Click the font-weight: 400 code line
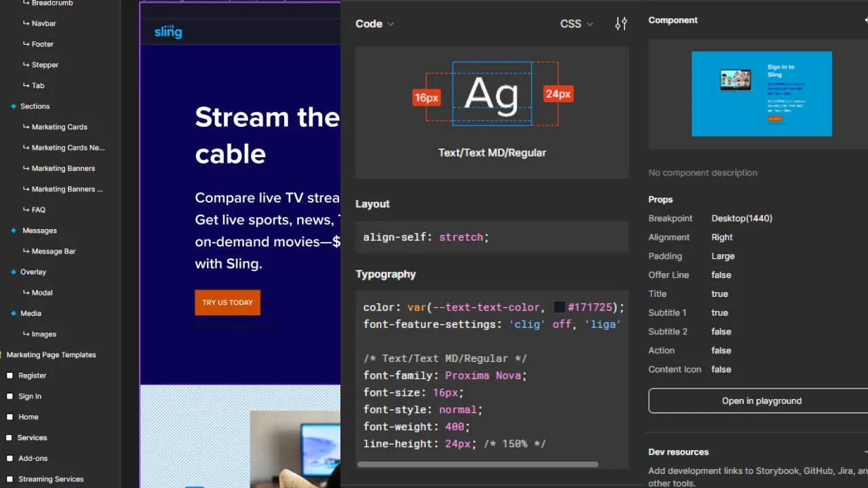Image resolution: width=868 pixels, height=488 pixels. coord(416,427)
